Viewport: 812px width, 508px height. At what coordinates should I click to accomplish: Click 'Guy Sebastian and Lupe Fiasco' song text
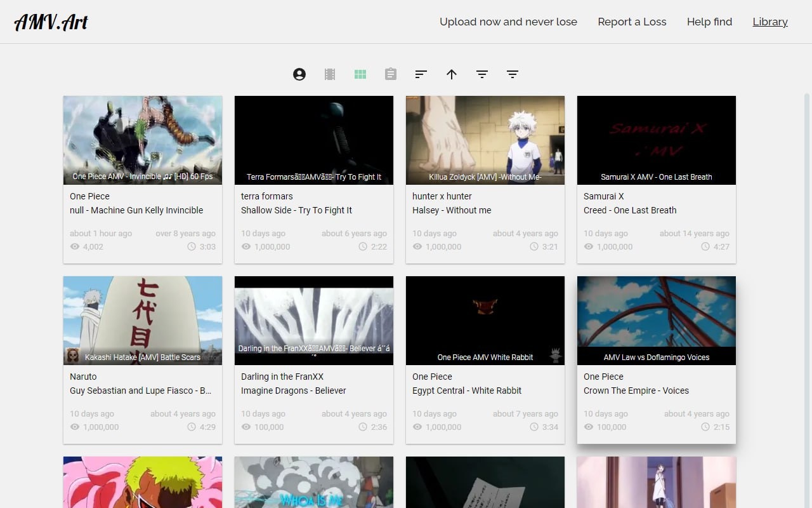(x=141, y=391)
